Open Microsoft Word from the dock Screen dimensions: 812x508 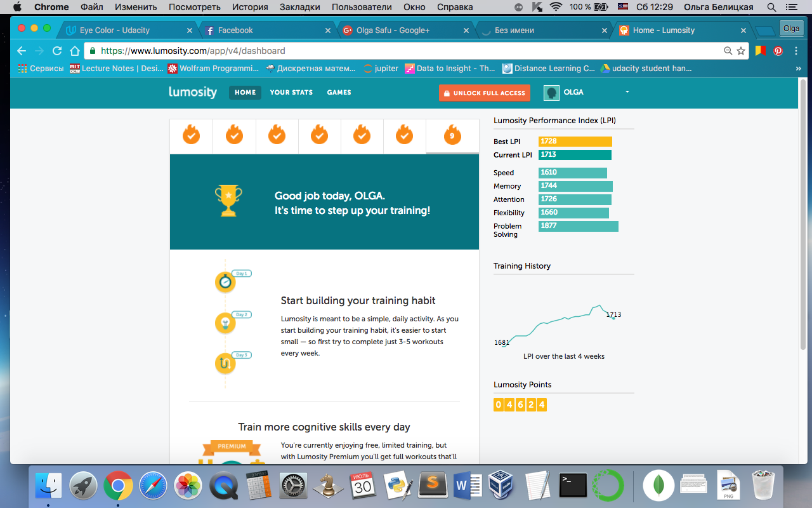point(468,487)
